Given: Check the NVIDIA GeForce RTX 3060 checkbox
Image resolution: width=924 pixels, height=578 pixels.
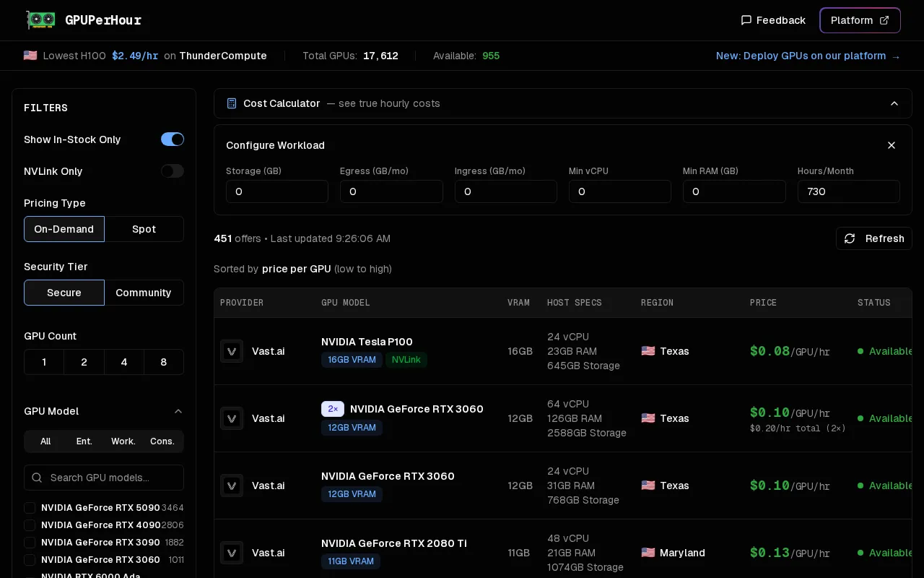Looking at the screenshot, I should (30, 560).
